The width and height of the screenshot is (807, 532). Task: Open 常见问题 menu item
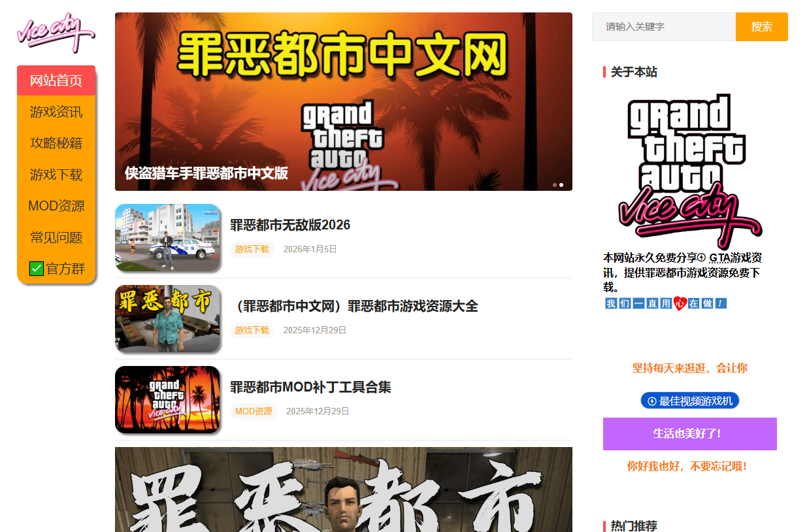(56, 237)
